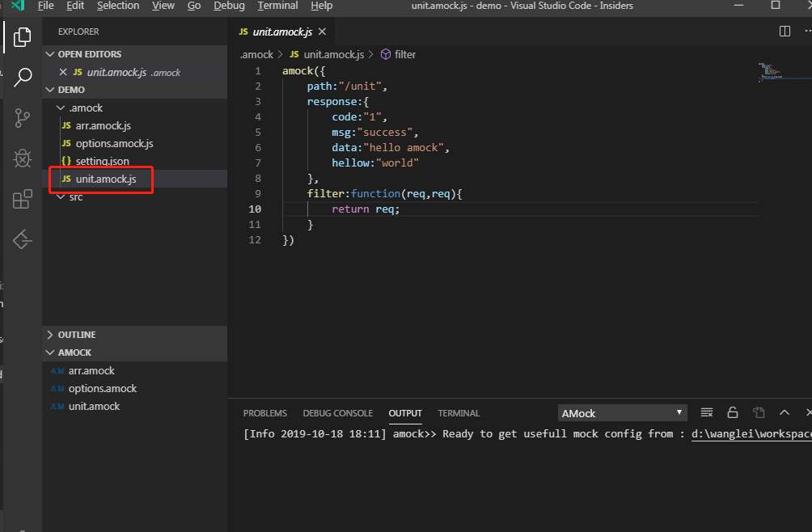Clear the output panel
This screenshot has width=812, height=532.
click(706, 412)
